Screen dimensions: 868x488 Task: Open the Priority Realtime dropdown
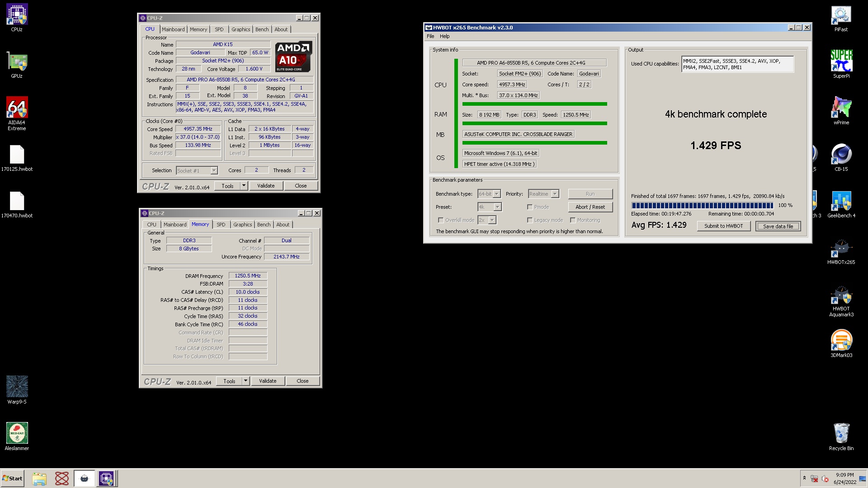[544, 194]
